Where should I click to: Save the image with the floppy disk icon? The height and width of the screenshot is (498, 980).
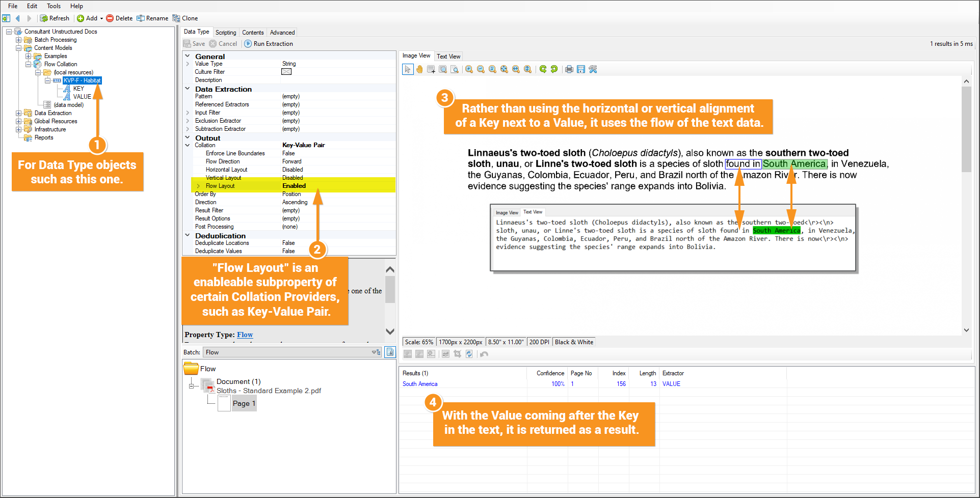(x=580, y=69)
